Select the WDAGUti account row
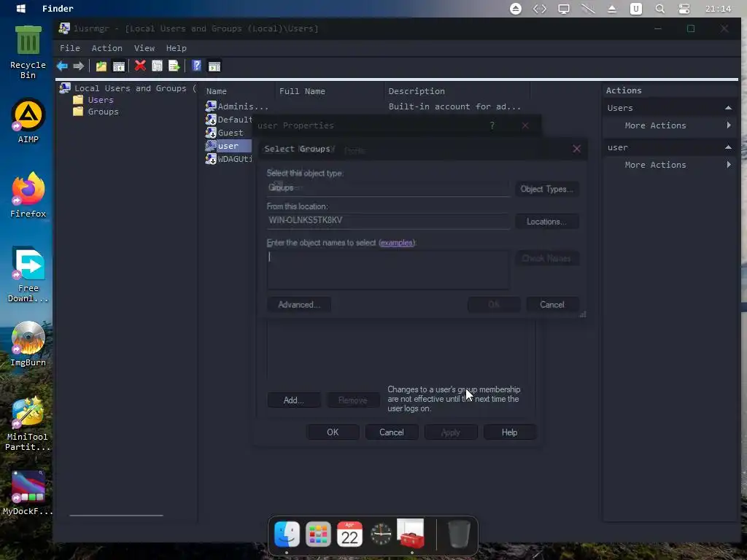747x560 pixels. click(228, 159)
